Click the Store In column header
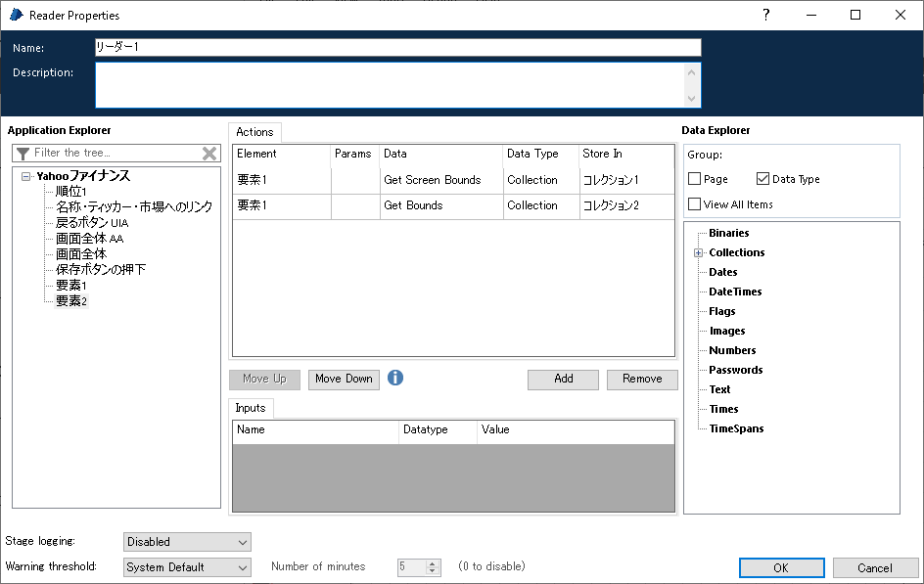 coord(627,155)
